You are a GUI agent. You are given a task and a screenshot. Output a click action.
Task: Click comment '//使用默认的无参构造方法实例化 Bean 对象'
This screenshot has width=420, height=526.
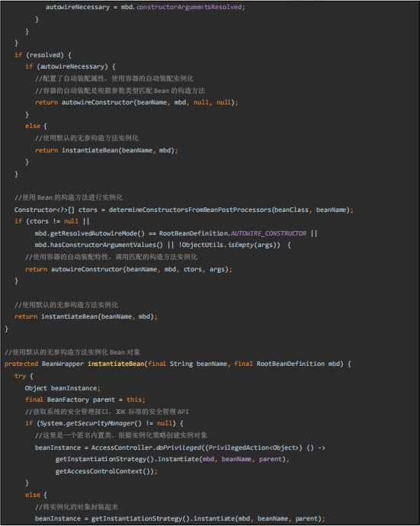[x=72, y=352]
